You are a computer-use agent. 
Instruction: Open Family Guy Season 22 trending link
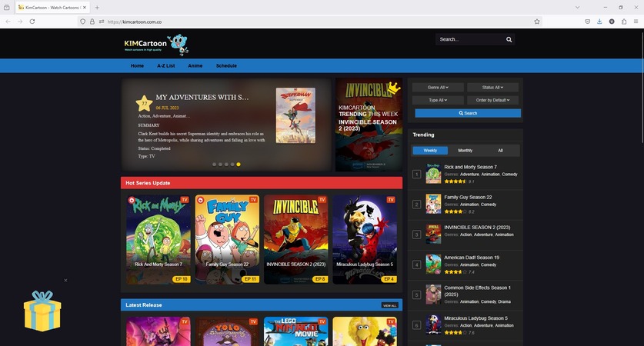click(x=468, y=198)
